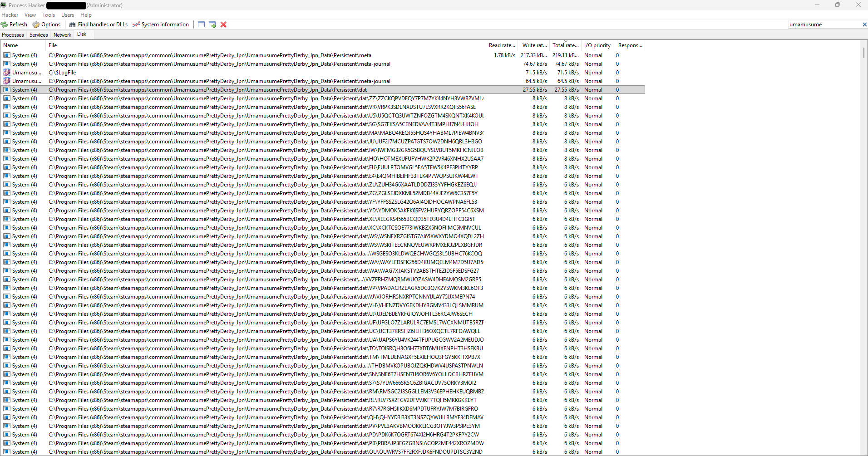Open Options via its gear icon
868x456 pixels.
pyautogui.click(x=36, y=25)
